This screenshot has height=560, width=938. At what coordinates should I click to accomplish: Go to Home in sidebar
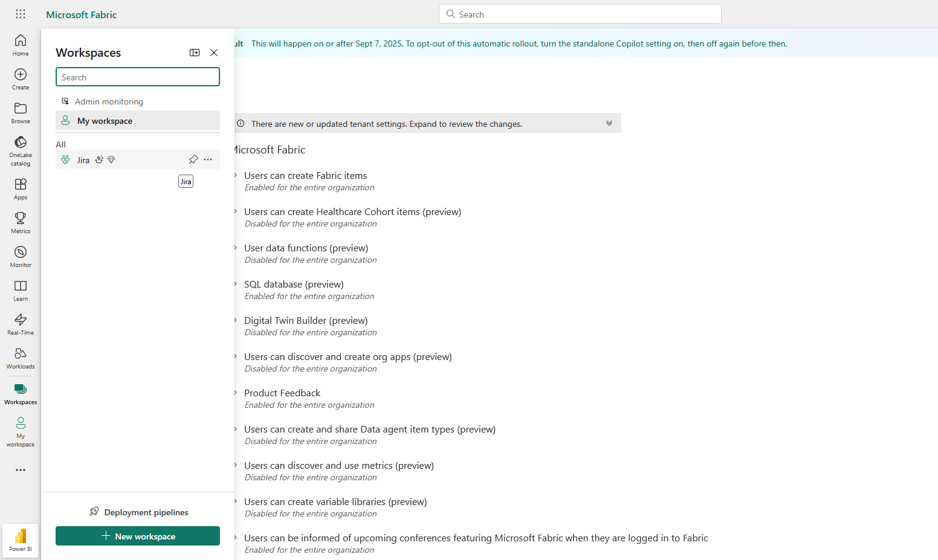pos(21,45)
